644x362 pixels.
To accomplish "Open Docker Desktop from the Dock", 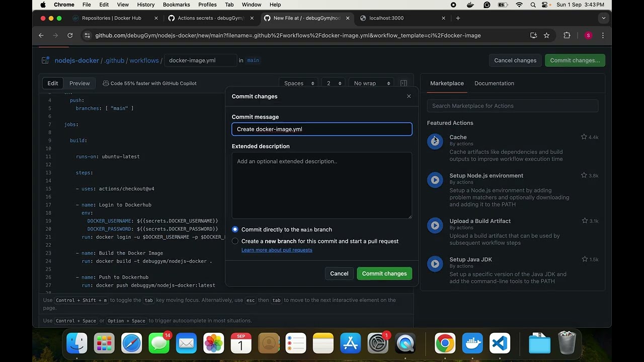I will tap(472, 343).
